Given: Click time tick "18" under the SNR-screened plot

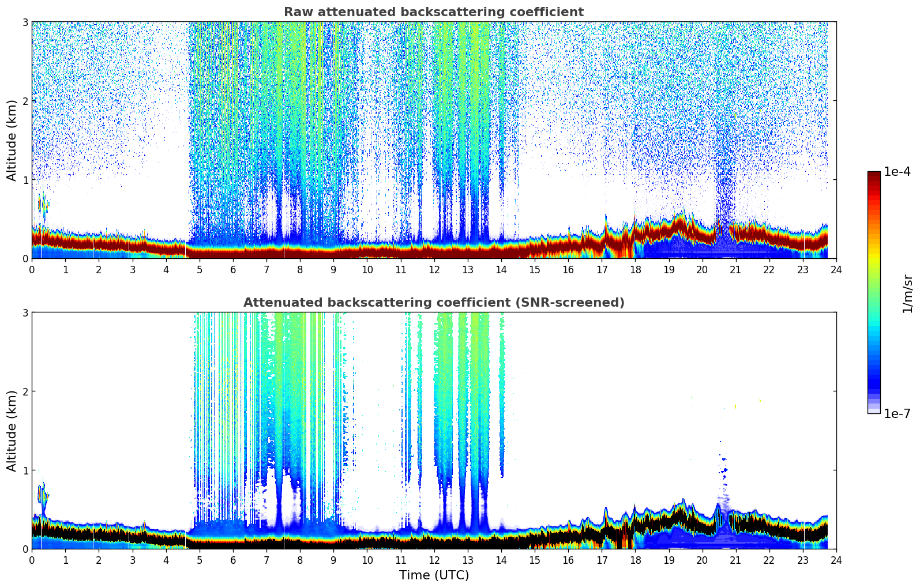Looking at the screenshot, I should click(x=635, y=560).
